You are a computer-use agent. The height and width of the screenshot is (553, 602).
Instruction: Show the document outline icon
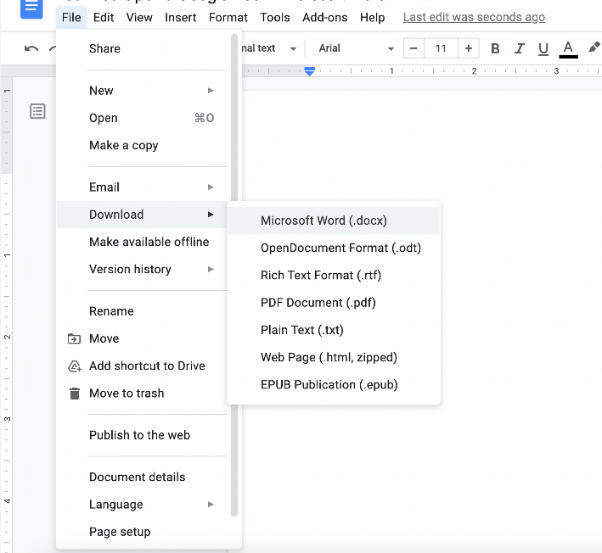tap(38, 111)
